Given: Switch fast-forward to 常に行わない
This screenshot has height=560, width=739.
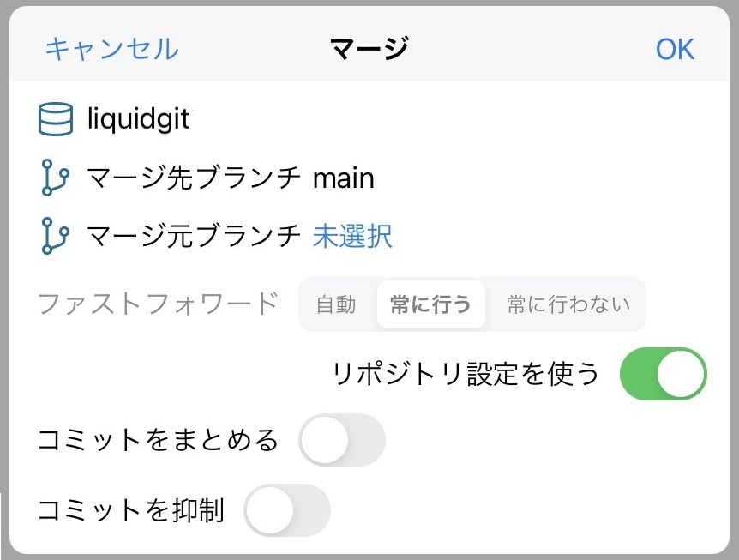Looking at the screenshot, I should tap(568, 304).
